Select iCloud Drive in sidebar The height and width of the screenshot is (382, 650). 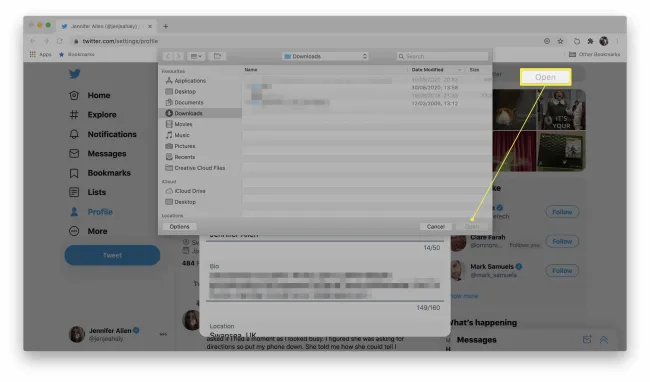click(185, 191)
